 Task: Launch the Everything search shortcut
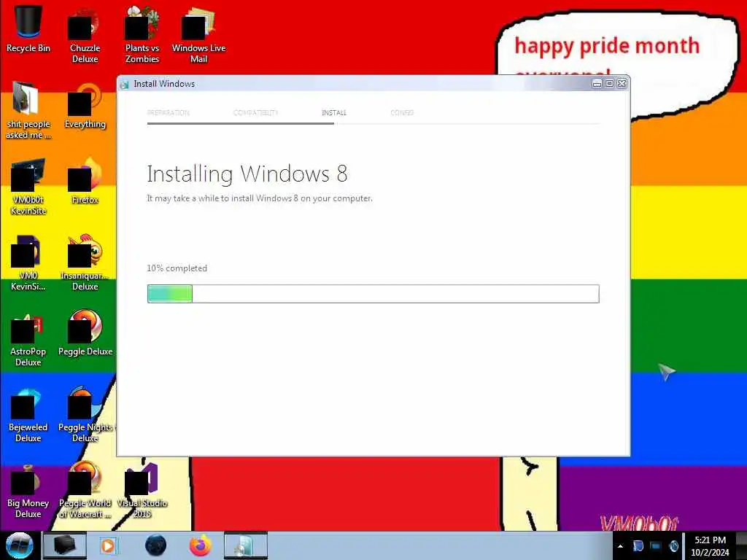pyautogui.click(x=85, y=106)
